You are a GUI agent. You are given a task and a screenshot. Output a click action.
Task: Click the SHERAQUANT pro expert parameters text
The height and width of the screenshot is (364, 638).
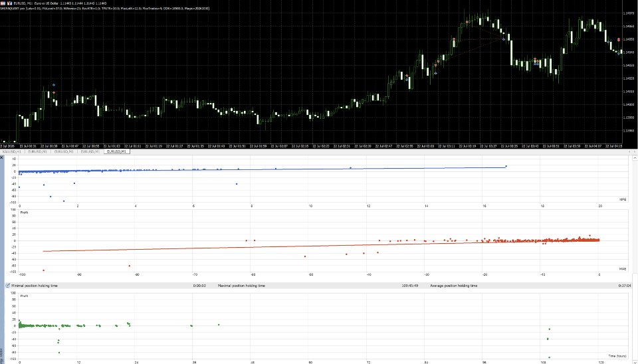(x=105, y=8)
